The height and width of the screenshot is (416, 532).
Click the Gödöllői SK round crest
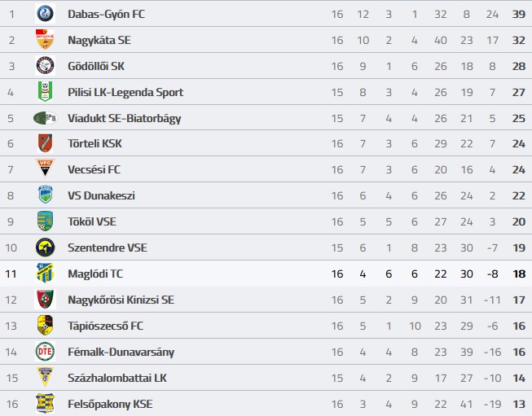tap(45, 65)
